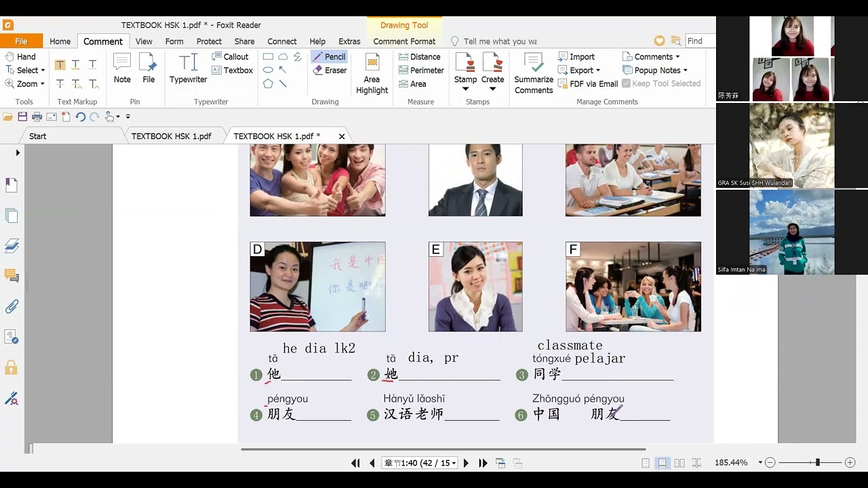Select the Area measure tool

[412, 83]
